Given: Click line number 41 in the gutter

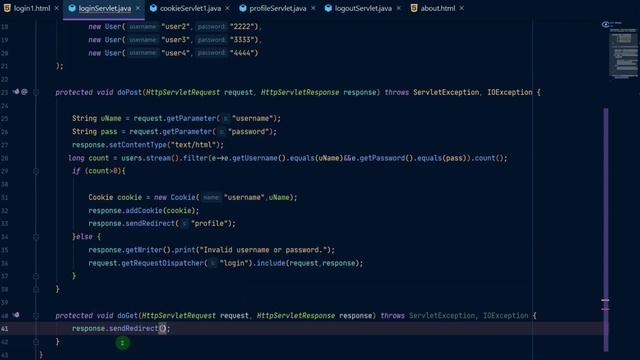Looking at the screenshot, I should (4, 329).
